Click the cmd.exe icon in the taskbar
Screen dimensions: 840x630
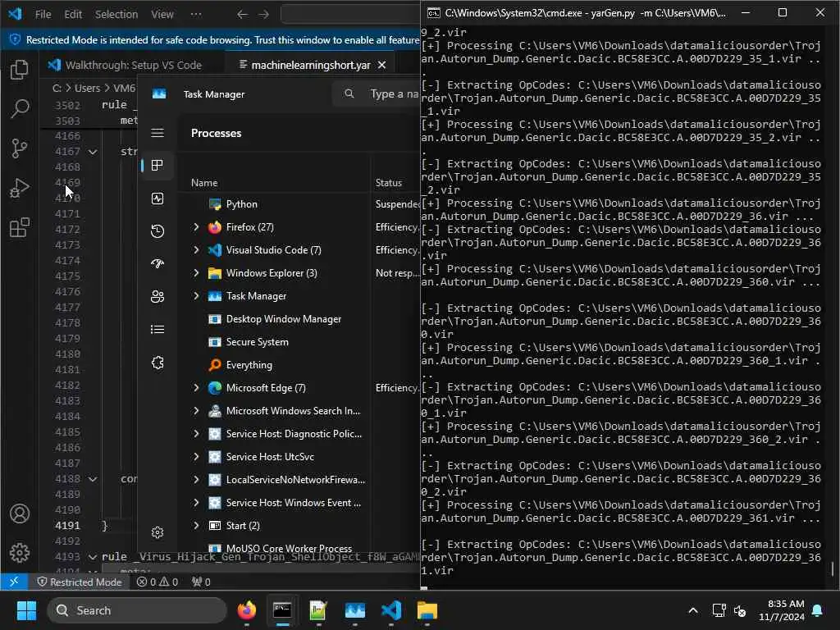coord(282,610)
